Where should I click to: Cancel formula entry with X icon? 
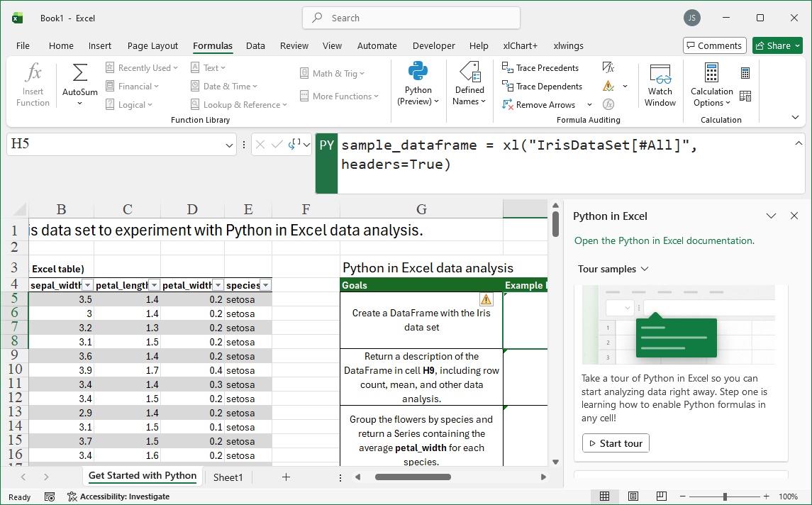click(260, 145)
